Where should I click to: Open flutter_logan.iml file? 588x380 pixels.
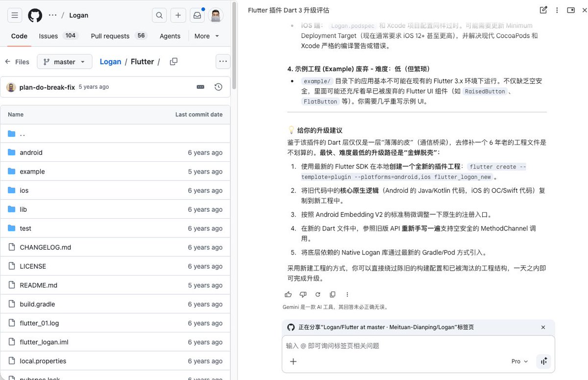44,342
